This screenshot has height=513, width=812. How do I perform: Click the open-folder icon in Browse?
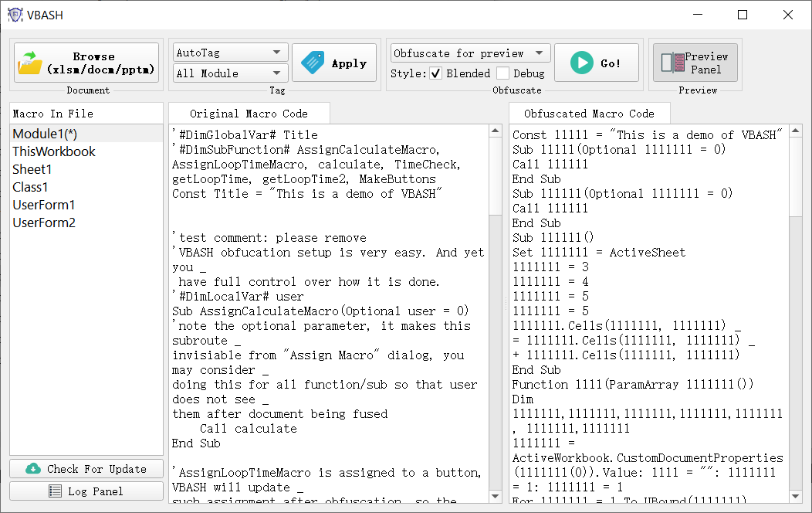pos(30,63)
